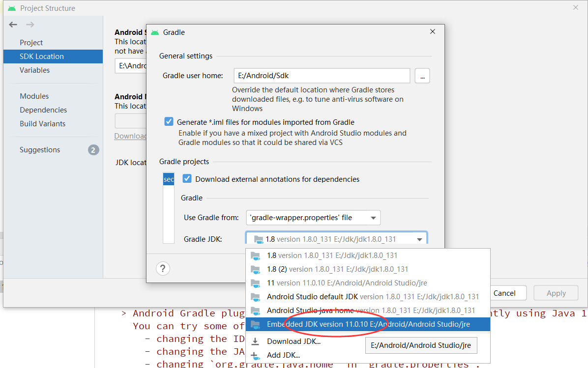Click the help question mark button
This screenshot has height=368, width=588.
pyautogui.click(x=163, y=268)
